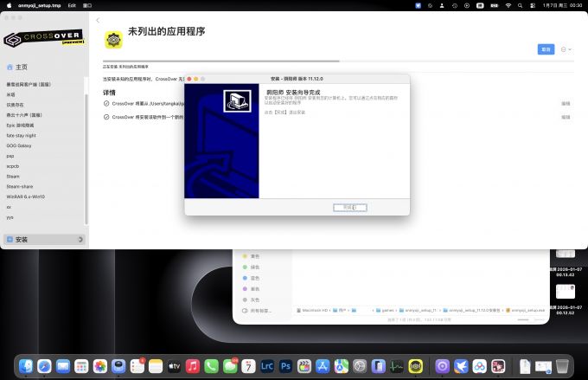Image resolution: width=588 pixels, height=380 pixels.
Task: Select the green tag in Finder sidebar
Action: point(251,267)
